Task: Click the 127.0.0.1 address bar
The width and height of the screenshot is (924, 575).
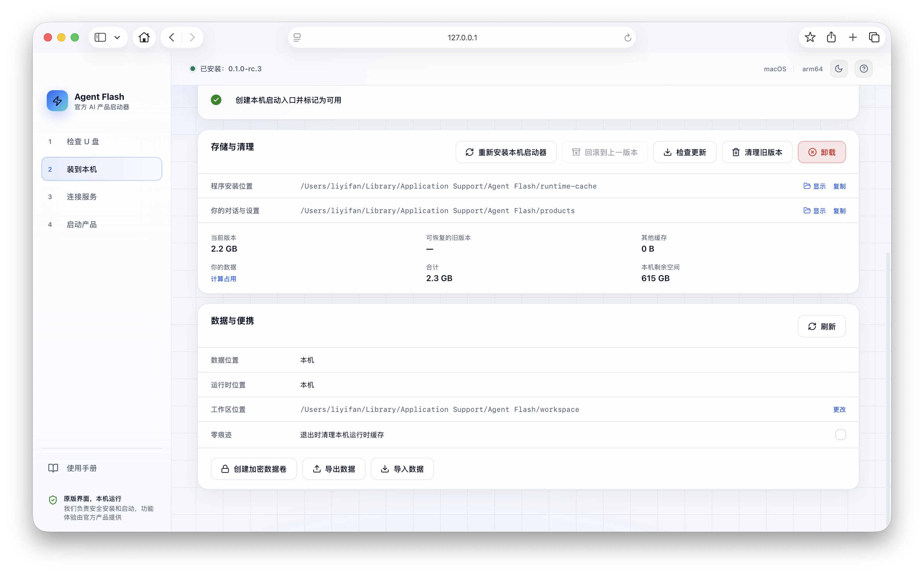Action: click(x=462, y=37)
